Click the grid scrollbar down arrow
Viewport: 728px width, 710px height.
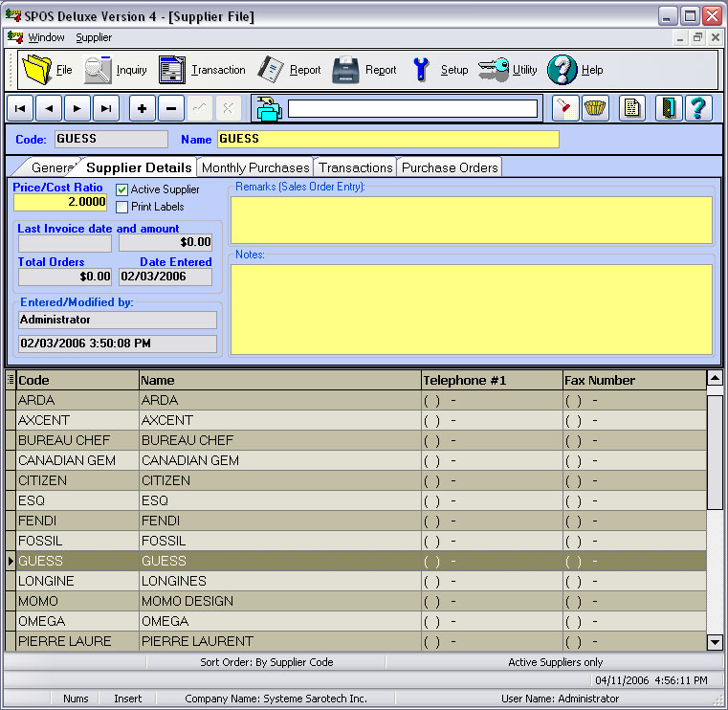click(x=715, y=643)
